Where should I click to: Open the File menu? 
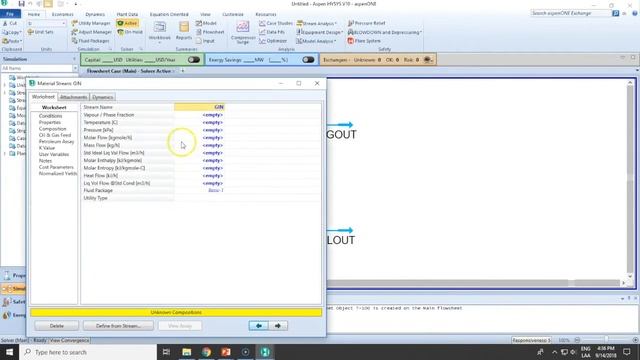(x=10, y=14)
